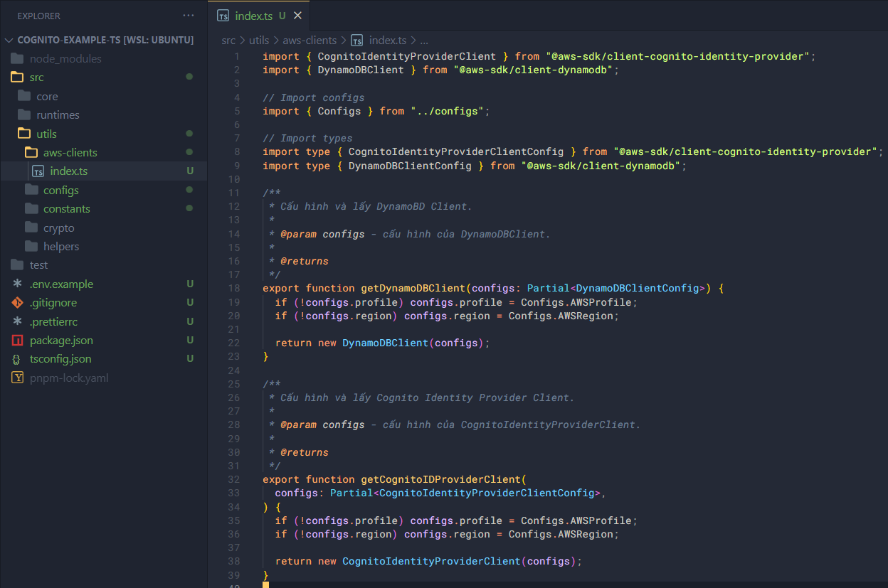Viewport: 888px width, 588px height.
Task: Expand the configs folder
Action: coord(60,190)
